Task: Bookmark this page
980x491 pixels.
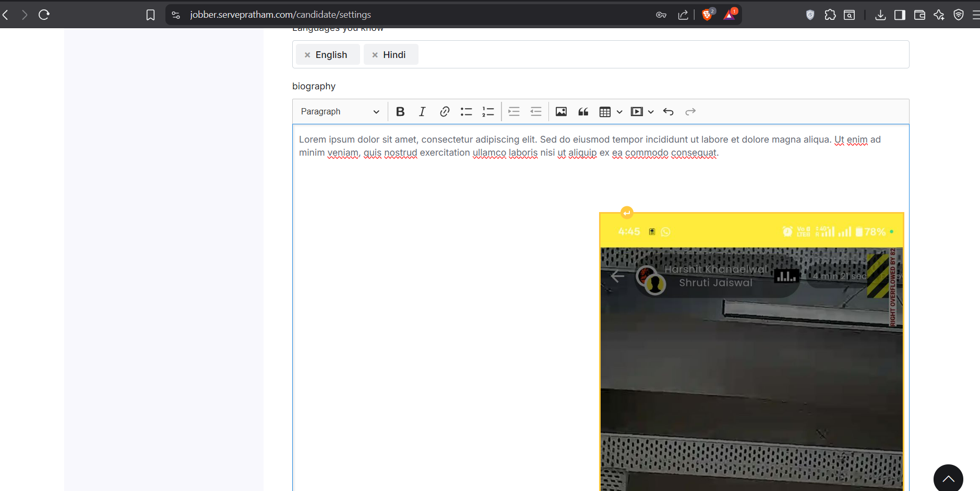Action: pos(150,15)
